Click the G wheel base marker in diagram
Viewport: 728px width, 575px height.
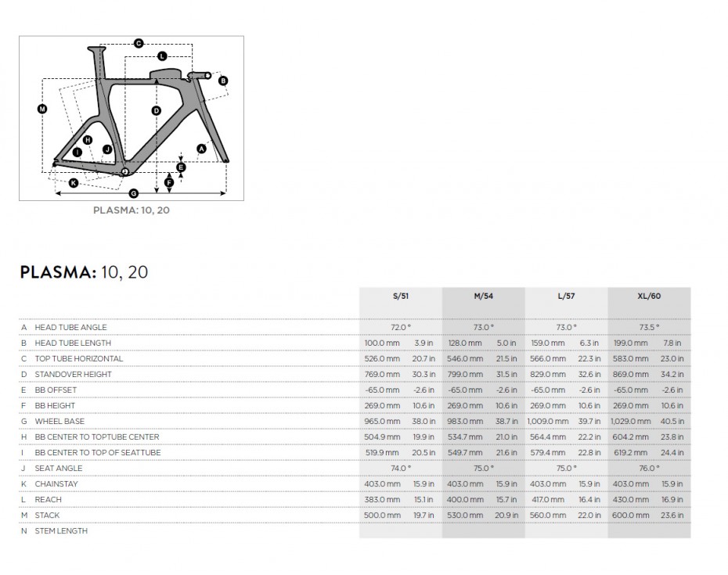(133, 193)
